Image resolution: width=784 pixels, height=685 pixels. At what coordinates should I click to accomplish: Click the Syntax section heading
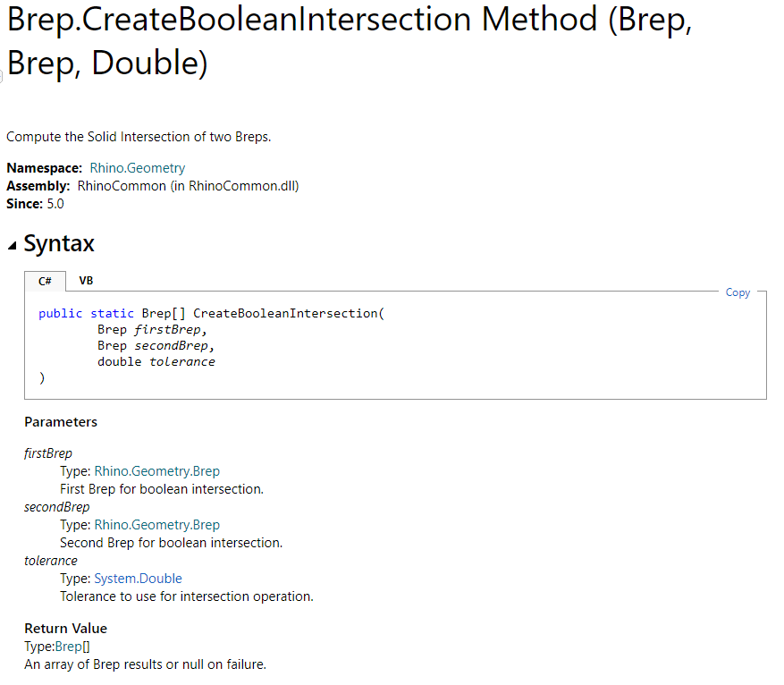point(59,243)
